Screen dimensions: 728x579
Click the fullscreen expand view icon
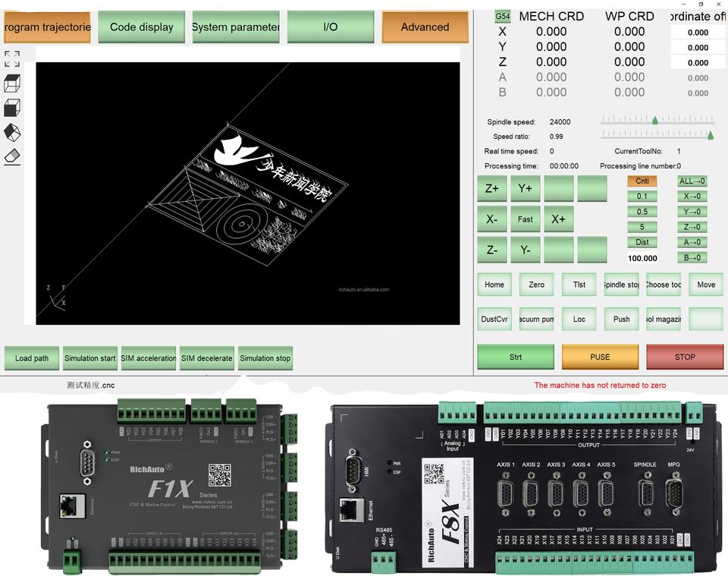tap(12, 59)
